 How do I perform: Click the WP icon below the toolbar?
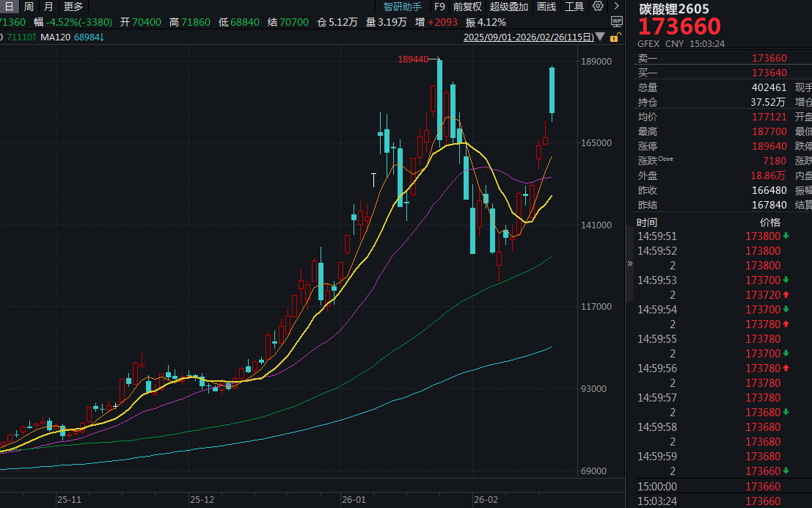tap(616, 22)
